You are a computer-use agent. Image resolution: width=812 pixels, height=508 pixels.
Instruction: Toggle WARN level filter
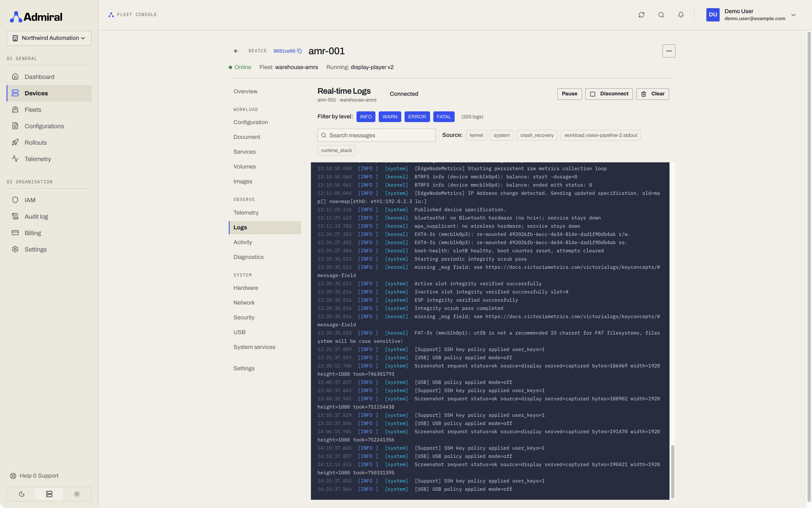pos(390,117)
